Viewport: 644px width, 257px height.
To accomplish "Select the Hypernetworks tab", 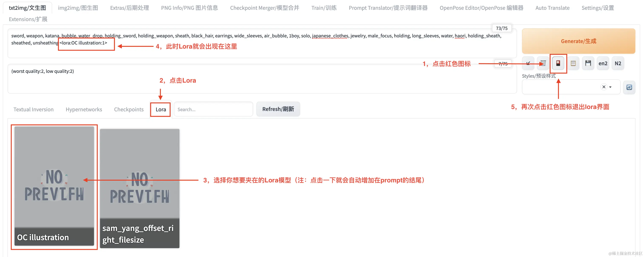I will point(84,109).
